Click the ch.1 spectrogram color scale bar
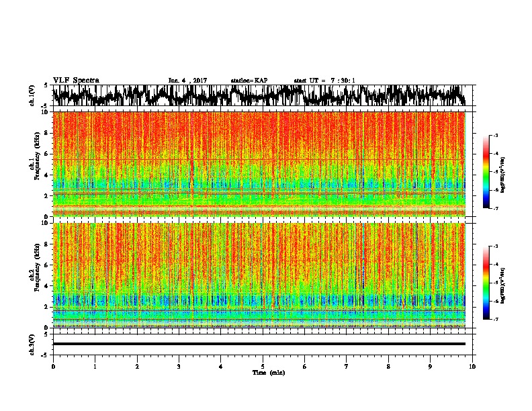 (486, 172)
